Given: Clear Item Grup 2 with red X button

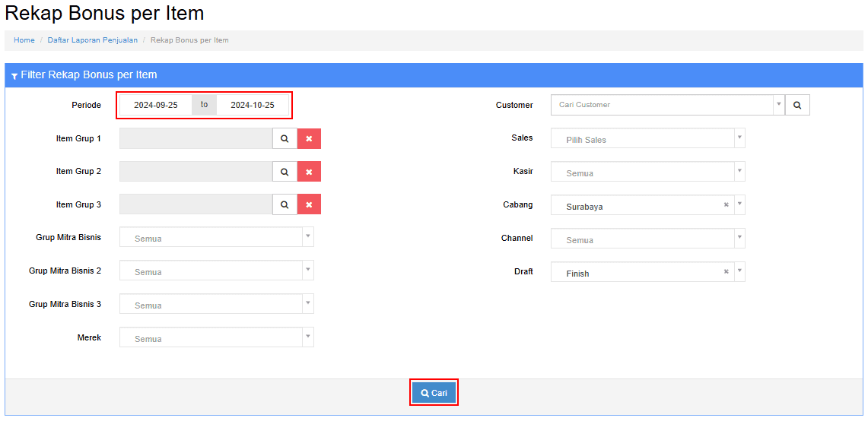Looking at the screenshot, I should pyautogui.click(x=309, y=172).
